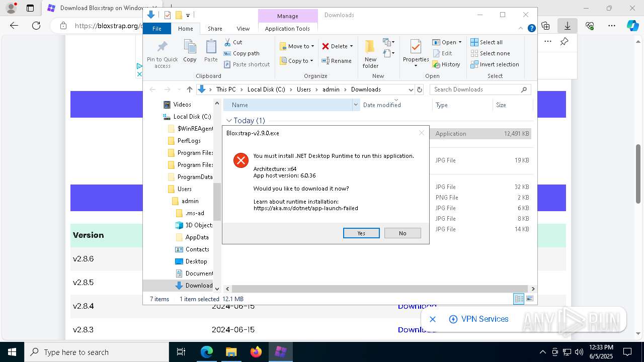Viewport: 644px width, 362px height.
Task: Switch to Details view icon
Action: 519,299
